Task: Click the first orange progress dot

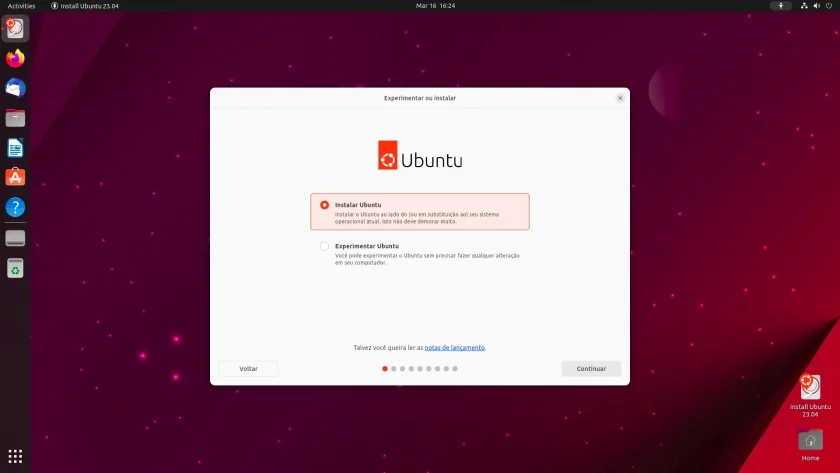Action: 385,369
